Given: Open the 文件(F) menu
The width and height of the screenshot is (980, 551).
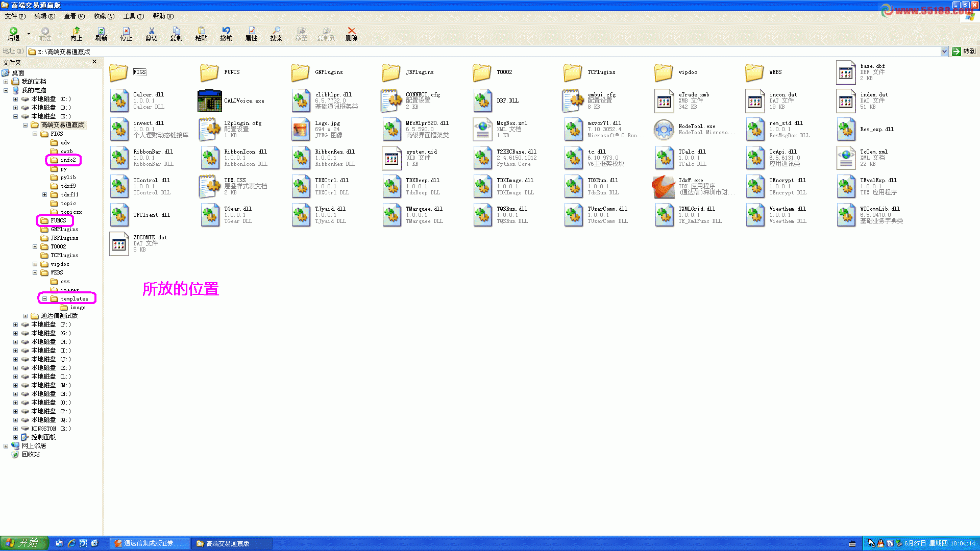Looking at the screenshot, I should (15, 16).
